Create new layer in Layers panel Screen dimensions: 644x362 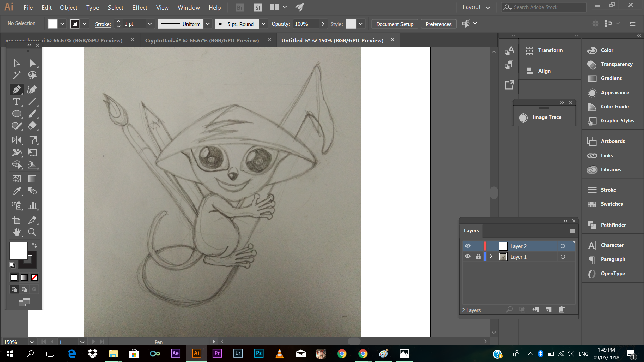coord(549,309)
